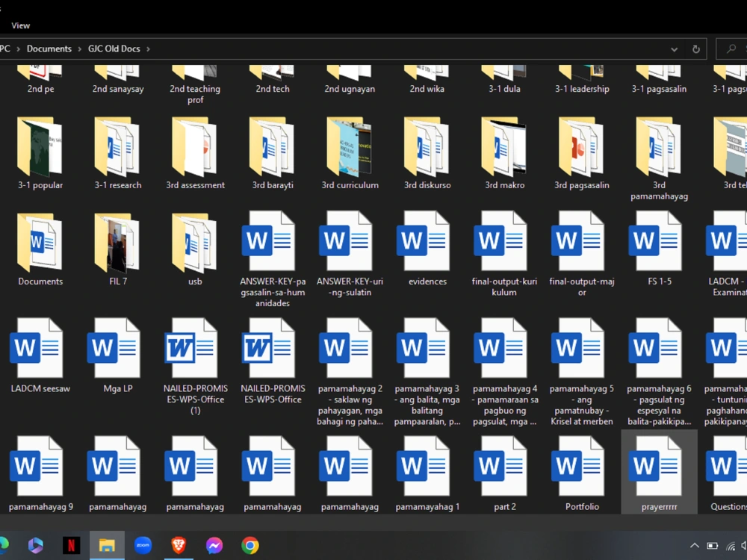Screen dimensions: 747x560
Task: Select the Mga LP Word document
Action: [118, 355]
